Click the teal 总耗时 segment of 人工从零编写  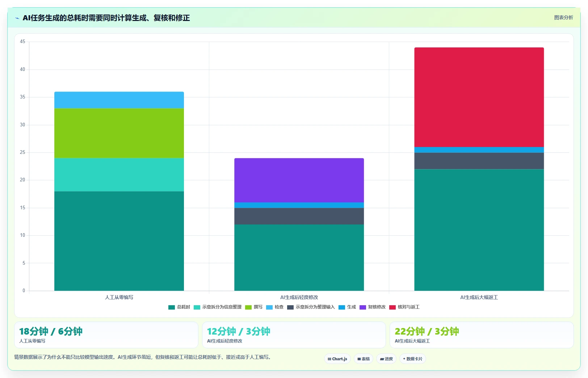tap(119, 241)
